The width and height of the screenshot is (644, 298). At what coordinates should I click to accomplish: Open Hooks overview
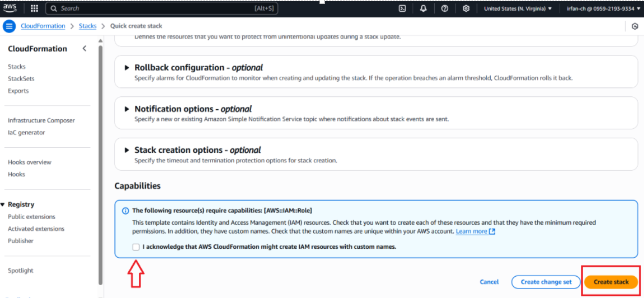(x=30, y=162)
